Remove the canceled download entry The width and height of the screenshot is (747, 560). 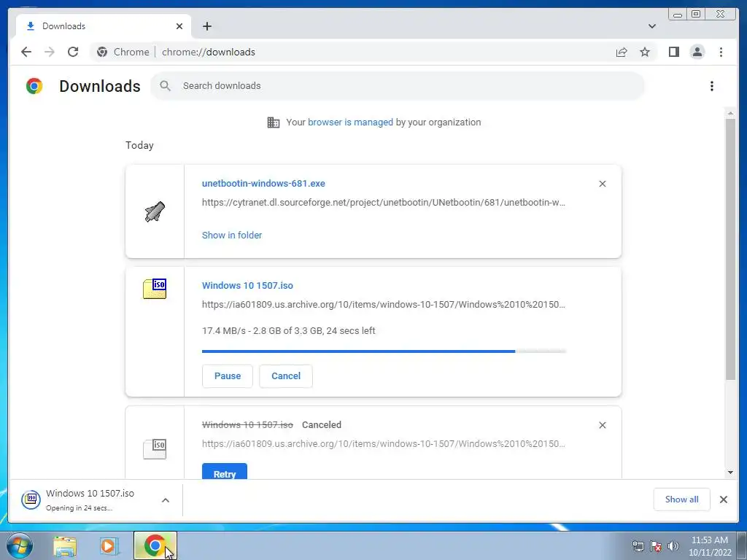coord(602,425)
